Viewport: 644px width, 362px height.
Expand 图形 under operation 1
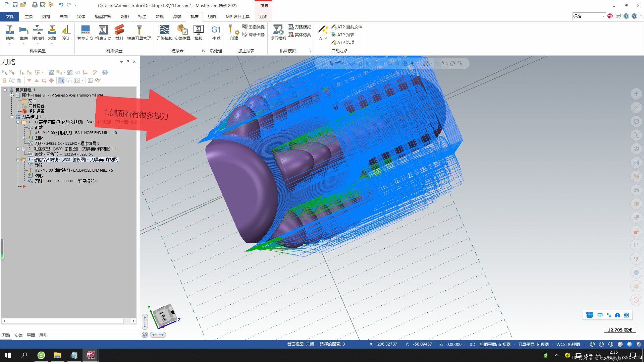click(24, 138)
